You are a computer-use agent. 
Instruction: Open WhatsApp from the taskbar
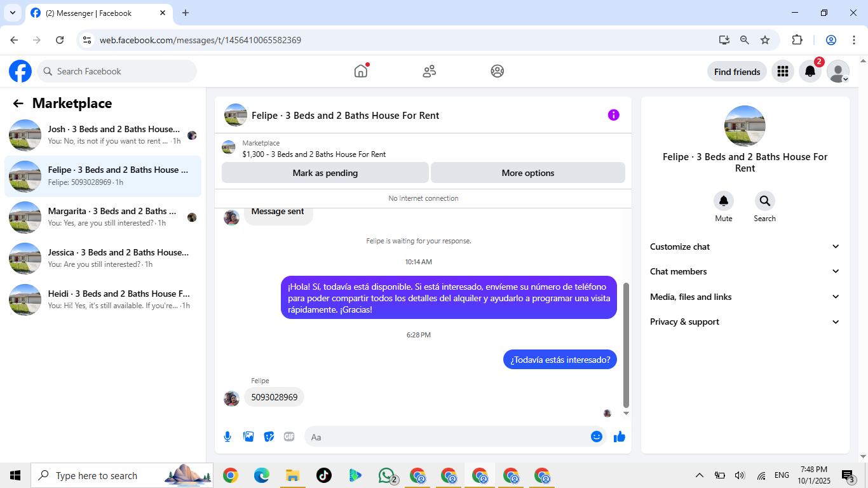click(387, 475)
